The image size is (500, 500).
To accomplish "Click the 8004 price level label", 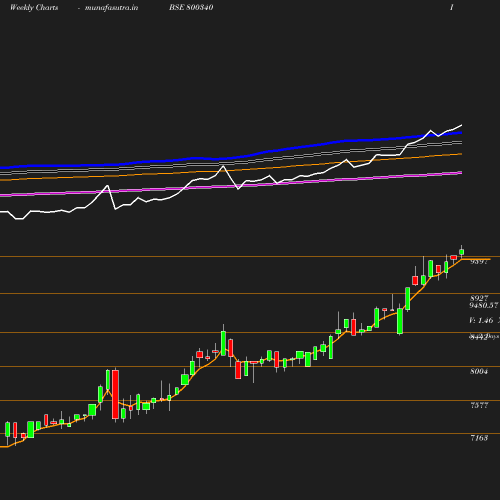I will coord(479,371).
